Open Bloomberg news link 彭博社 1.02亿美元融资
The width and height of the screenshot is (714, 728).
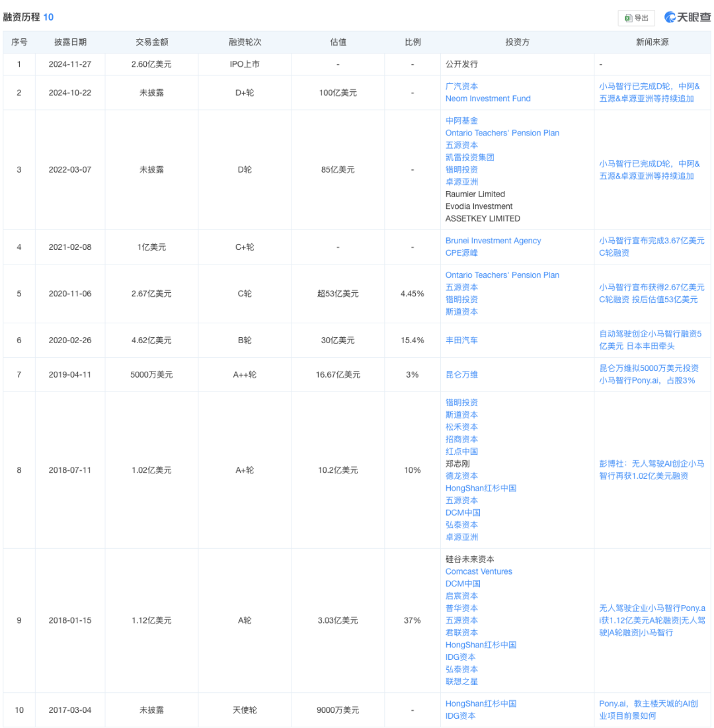click(x=652, y=470)
